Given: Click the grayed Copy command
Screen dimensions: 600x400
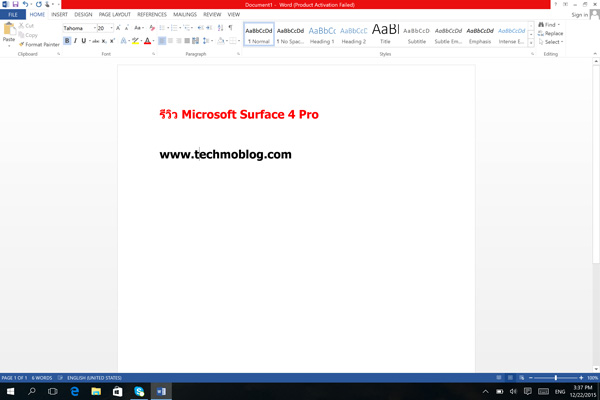Looking at the screenshot, I should [28, 35].
